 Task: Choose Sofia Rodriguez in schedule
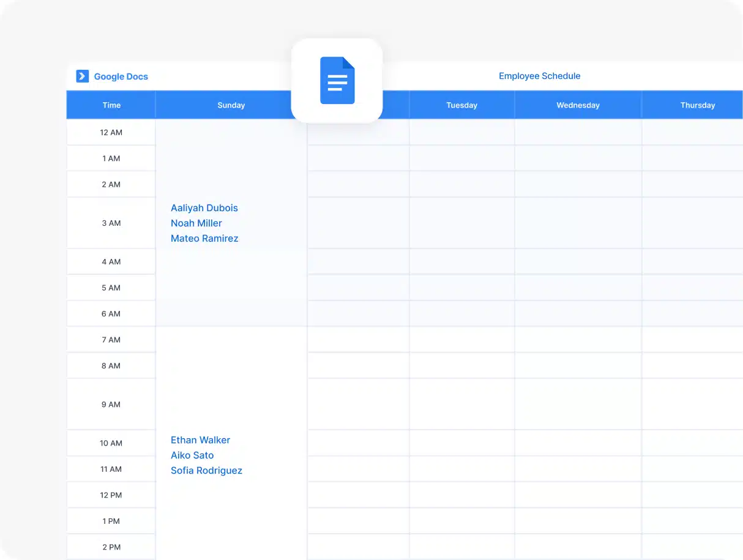click(206, 471)
